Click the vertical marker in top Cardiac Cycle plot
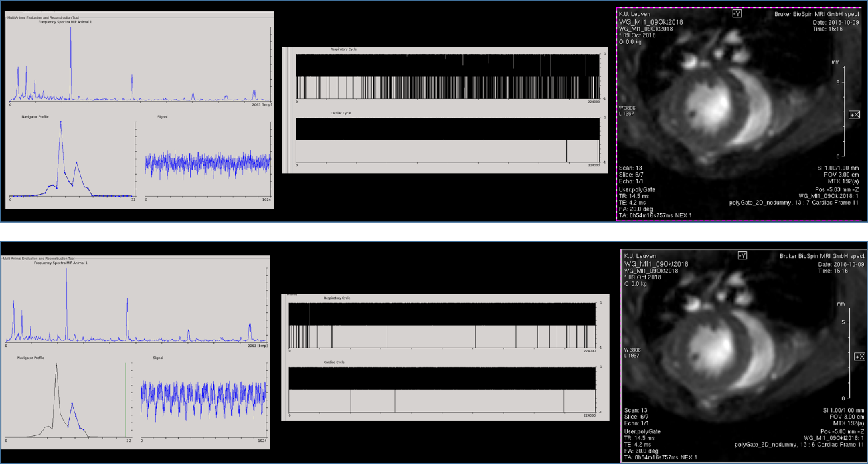 [x=566, y=150]
